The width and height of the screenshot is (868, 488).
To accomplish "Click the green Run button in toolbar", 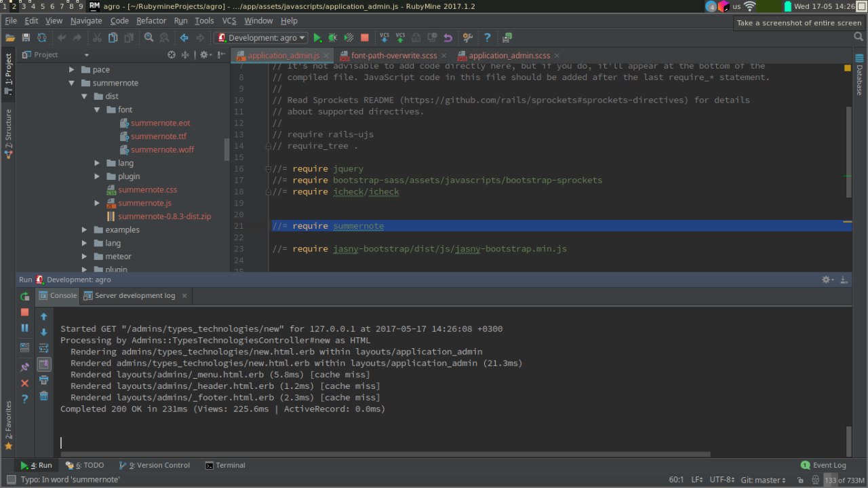I will coord(317,38).
